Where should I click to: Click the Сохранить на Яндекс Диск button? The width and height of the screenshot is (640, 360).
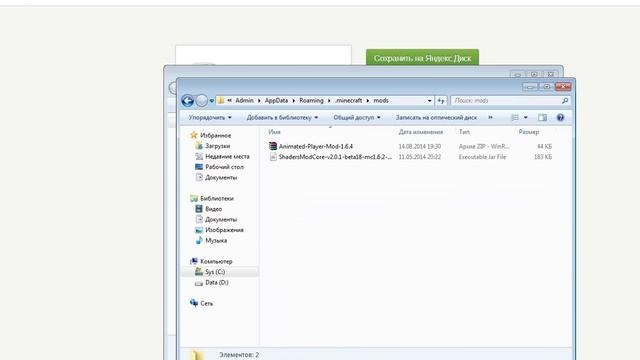tap(422, 58)
